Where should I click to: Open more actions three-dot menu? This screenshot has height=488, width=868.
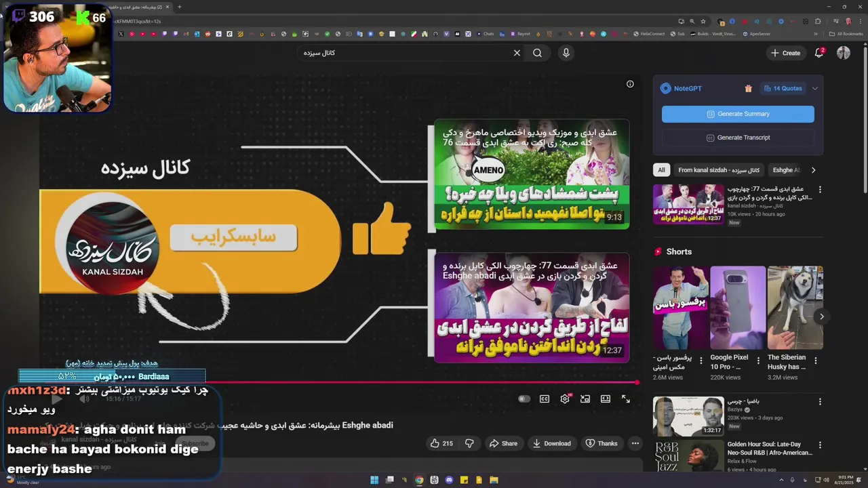[635, 443]
